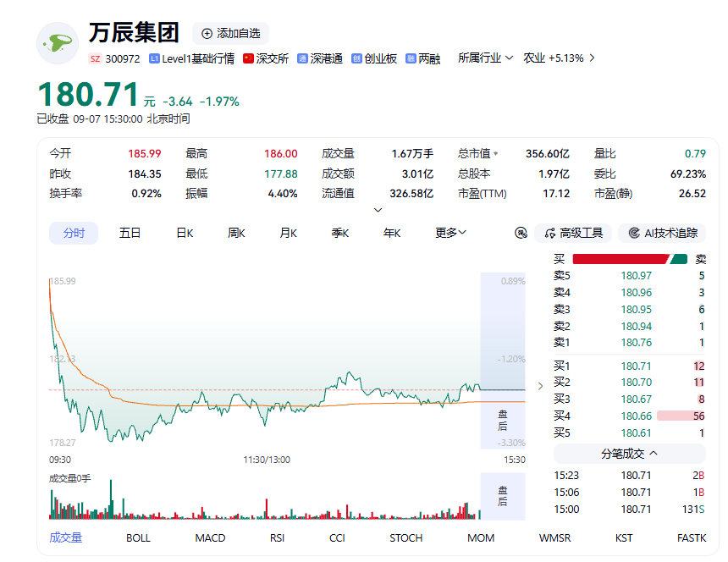Open the 农业 +5.13% industry link
The image size is (728, 562).
tap(559, 58)
